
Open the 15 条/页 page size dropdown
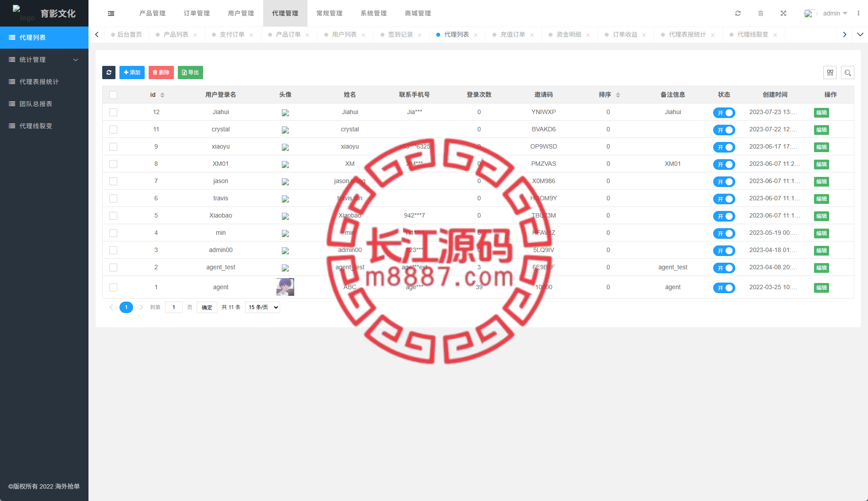263,307
